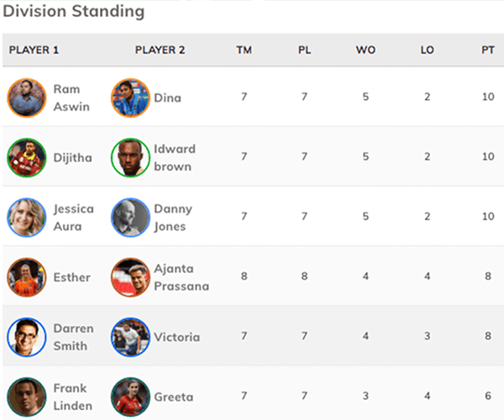
Task: Select Greeta's profile photo
Action: [130, 396]
